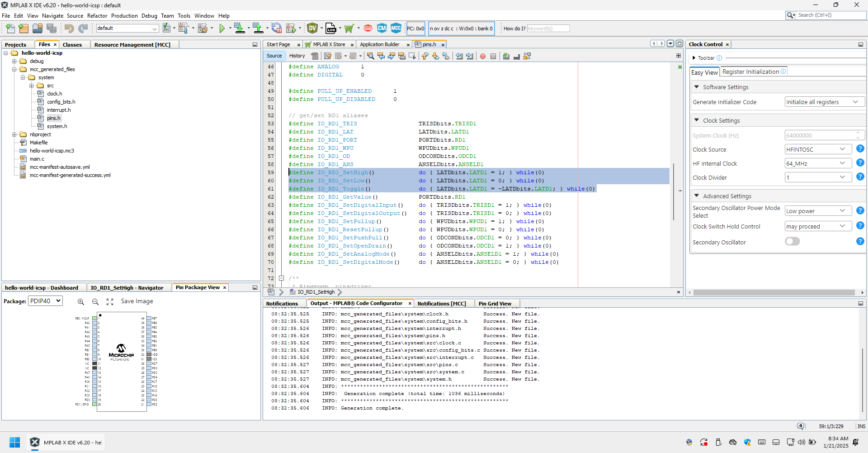Close the pins.h editor tab
The height and width of the screenshot is (453, 868).
443,45
